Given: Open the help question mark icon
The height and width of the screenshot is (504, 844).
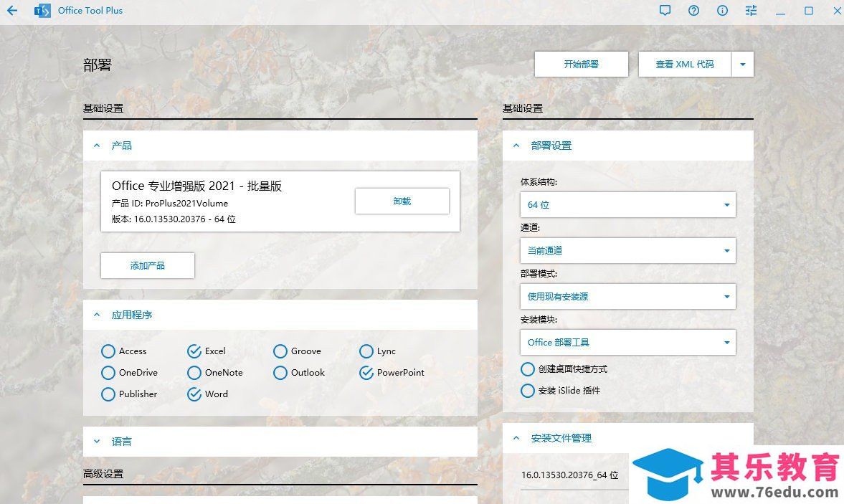Looking at the screenshot, I should [x=694, y=10].
